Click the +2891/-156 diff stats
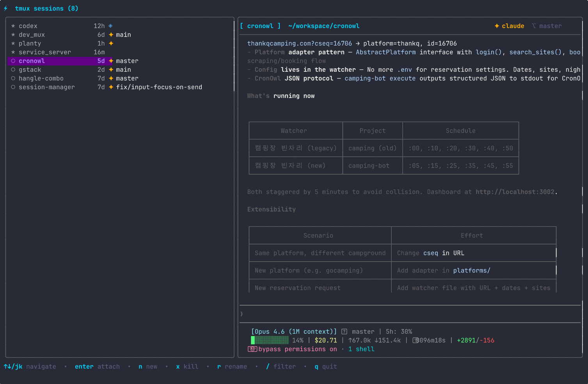 coord(475,340)
